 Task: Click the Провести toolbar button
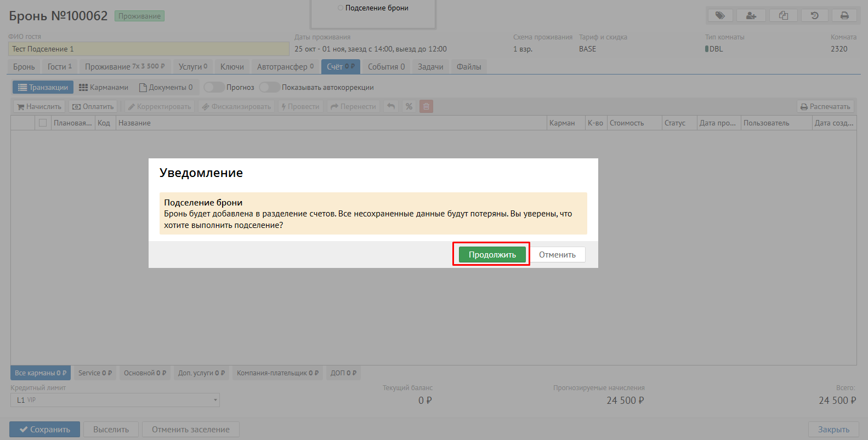coord(300,106)
